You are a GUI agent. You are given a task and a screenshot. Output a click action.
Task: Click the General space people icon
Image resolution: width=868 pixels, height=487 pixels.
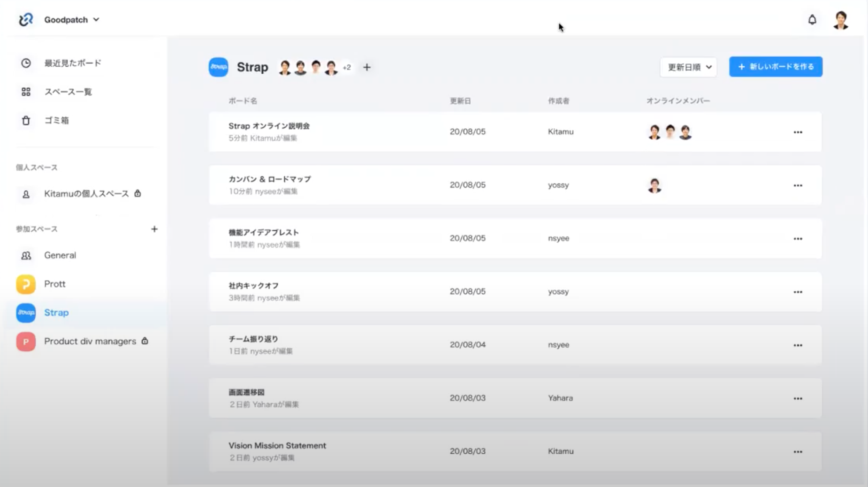point(26,255)
